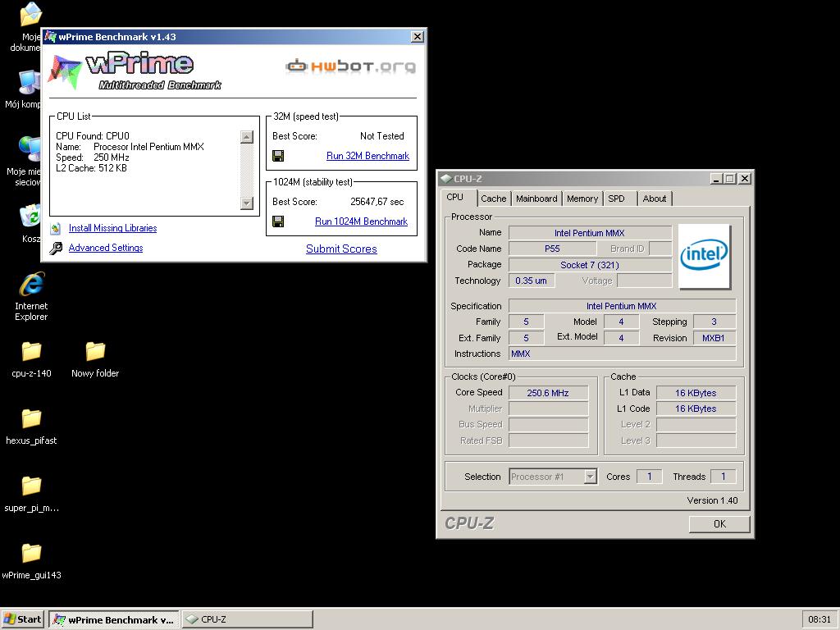Click the L2 Cache: 512 KB line
The height and width of the screenshot is (630, 840).
pyautogui.click(x=91, y=167)
